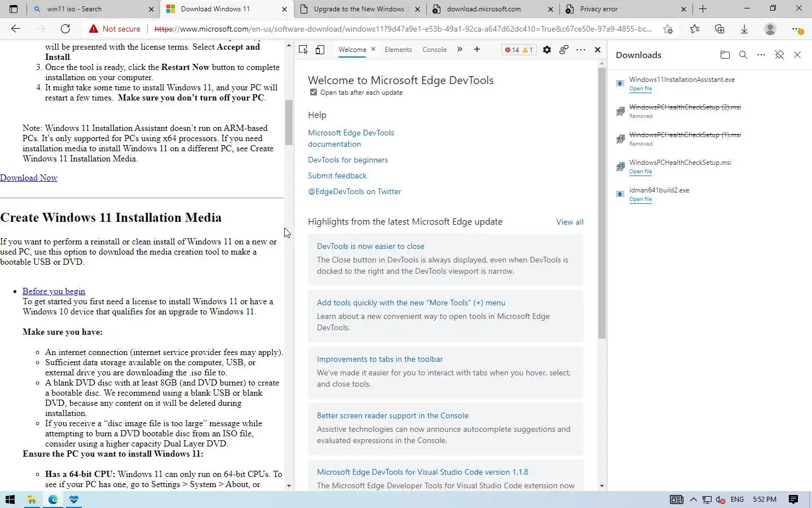
Task: Pin the Downloads panel
Action: pyautogui.click(x=779, y=55)
